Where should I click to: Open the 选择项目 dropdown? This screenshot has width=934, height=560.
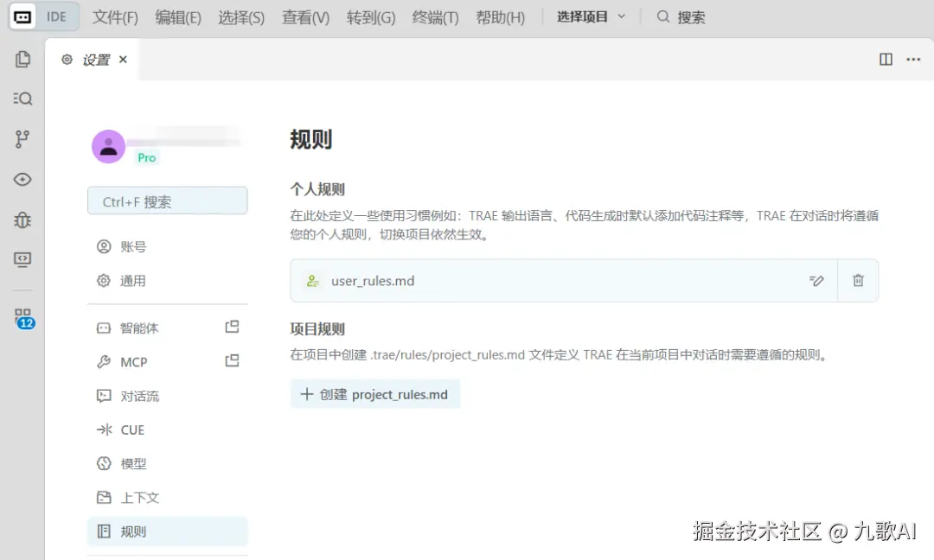click(591, 16)
